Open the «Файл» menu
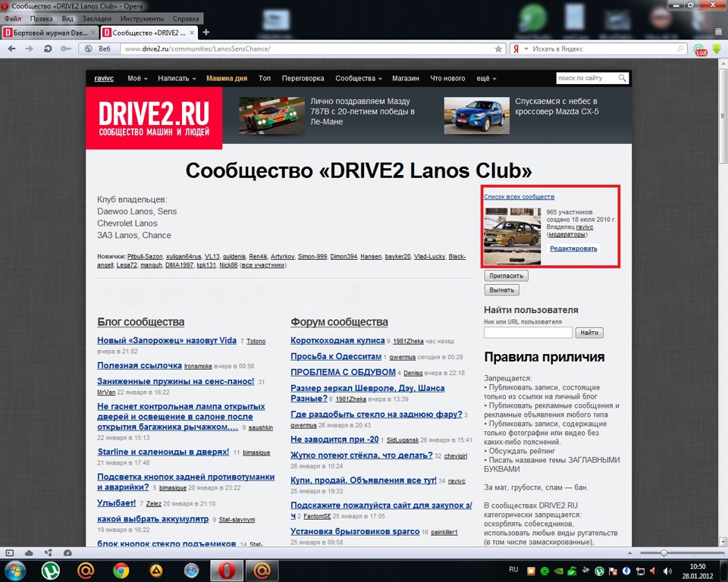The image size is (728, 582). [x=13, y=18]
